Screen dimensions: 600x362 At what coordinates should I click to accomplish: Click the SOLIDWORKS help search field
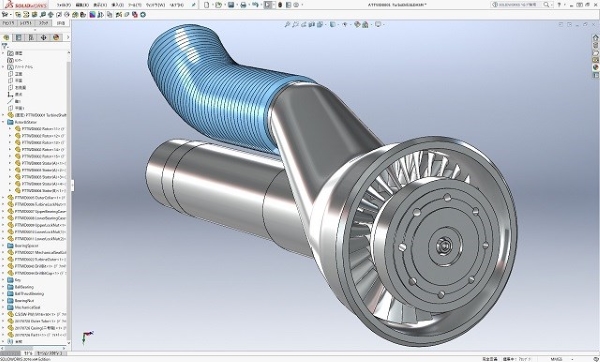pyautogui.click(x=517, y=5)
